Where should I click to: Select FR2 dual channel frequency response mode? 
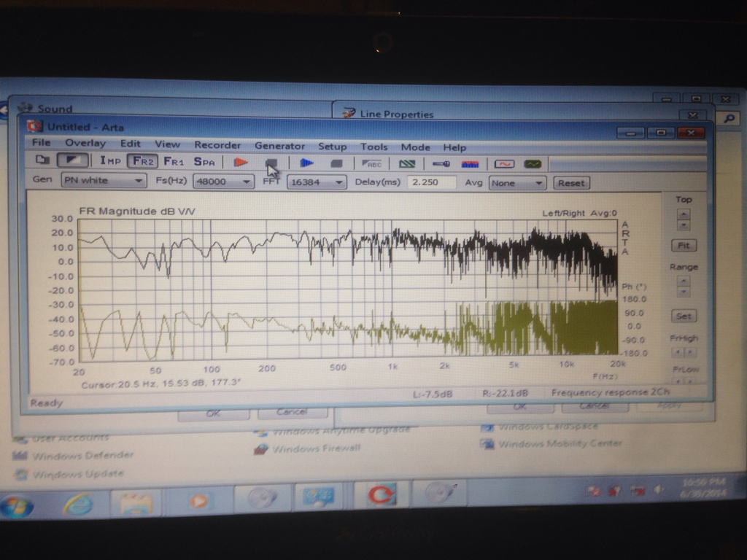142,161
